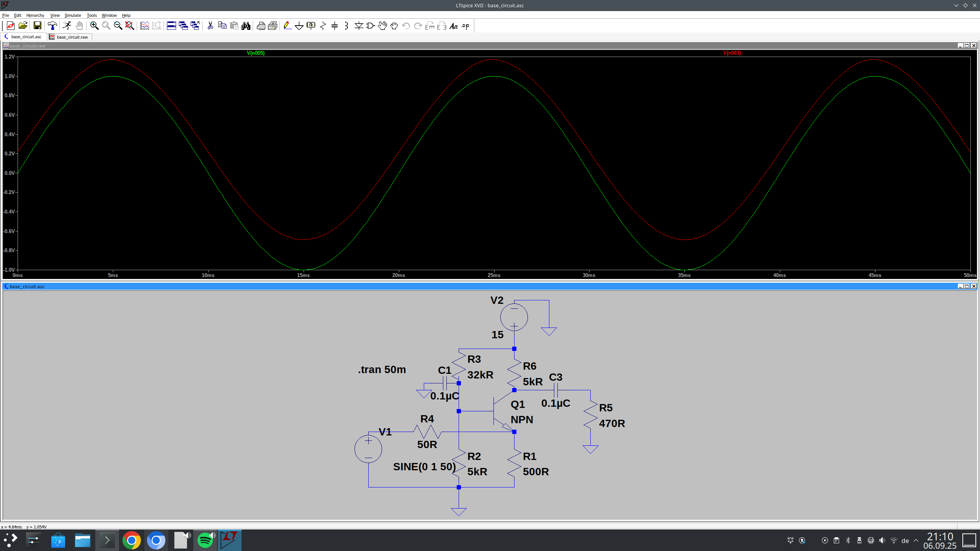
Task: Zoom in on the schematic
Action: pyautogui.click(x=93, y=26)
